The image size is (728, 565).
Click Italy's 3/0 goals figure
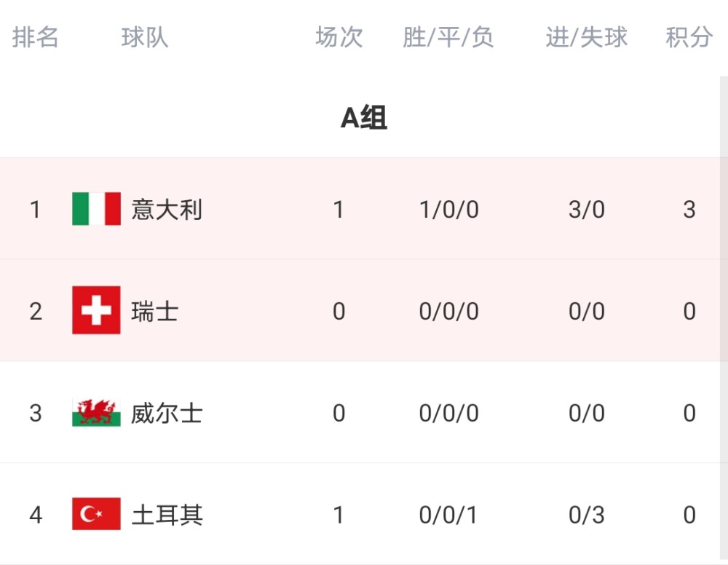tap(587, 210)
